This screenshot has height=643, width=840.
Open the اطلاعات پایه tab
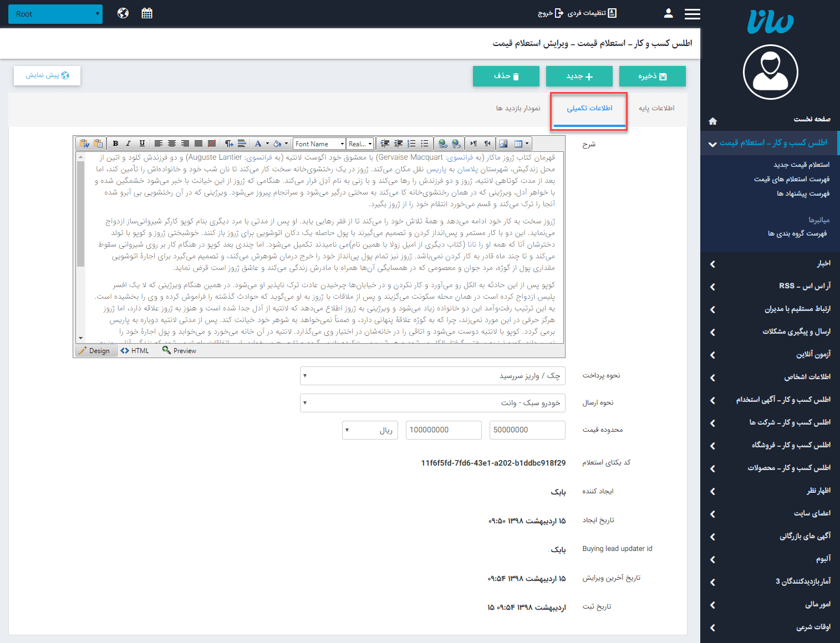tap(657, 109)
